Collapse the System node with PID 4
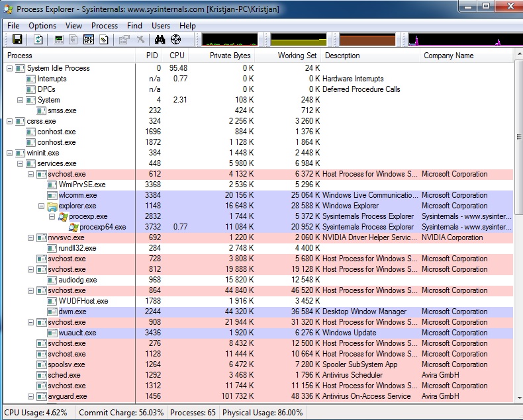Screen dimensions: 523x420 point(21,100)
